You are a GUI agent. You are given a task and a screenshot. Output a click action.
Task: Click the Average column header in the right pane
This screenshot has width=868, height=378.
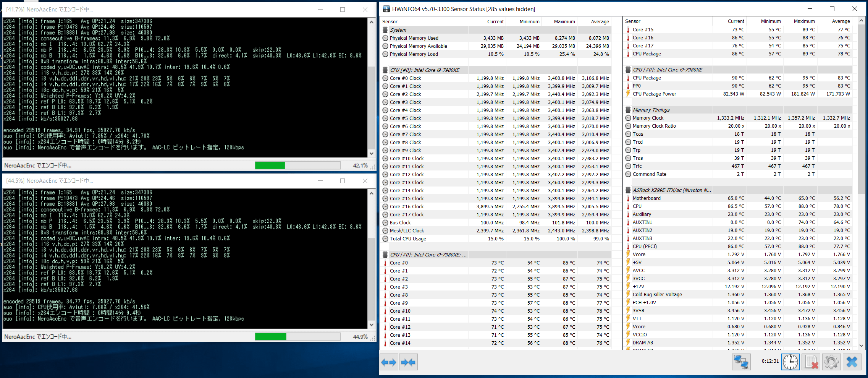coord(835,21)
